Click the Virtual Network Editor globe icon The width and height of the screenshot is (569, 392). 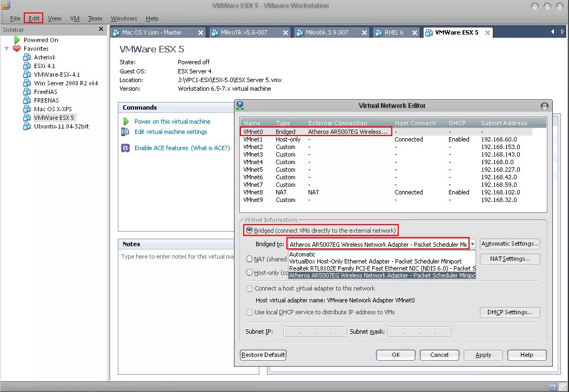(x=240, y=105)
